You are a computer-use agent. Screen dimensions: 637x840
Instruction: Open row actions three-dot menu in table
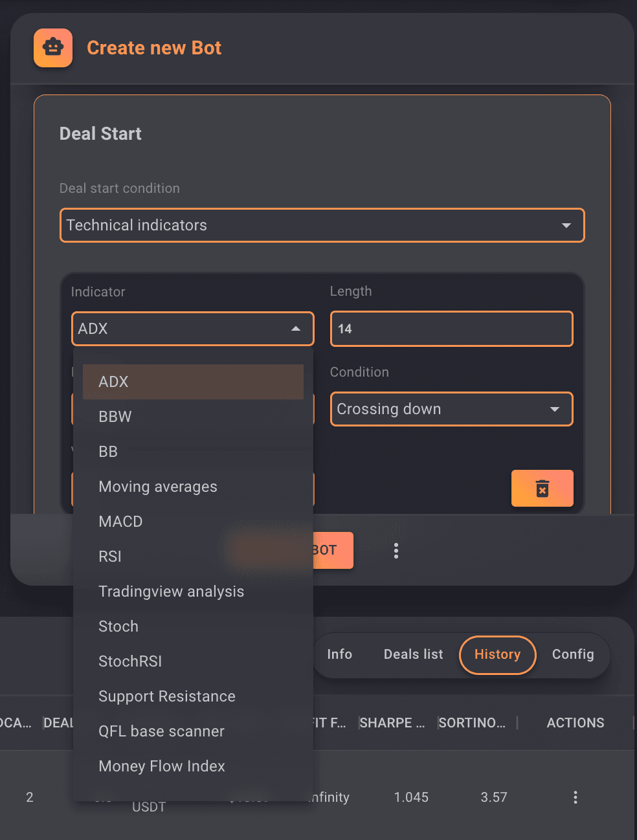pos(575,797)
